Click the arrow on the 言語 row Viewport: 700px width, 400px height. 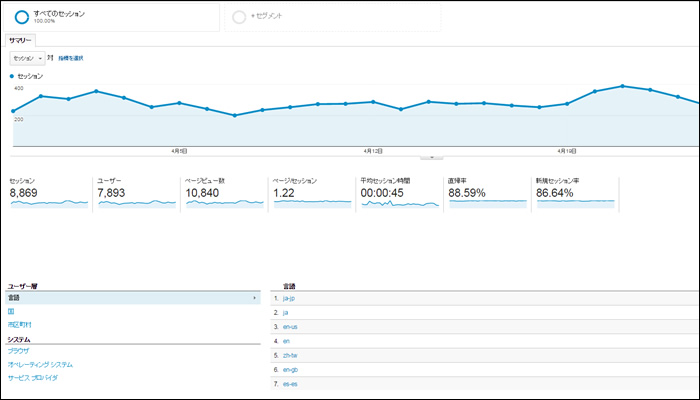point(254,298)
